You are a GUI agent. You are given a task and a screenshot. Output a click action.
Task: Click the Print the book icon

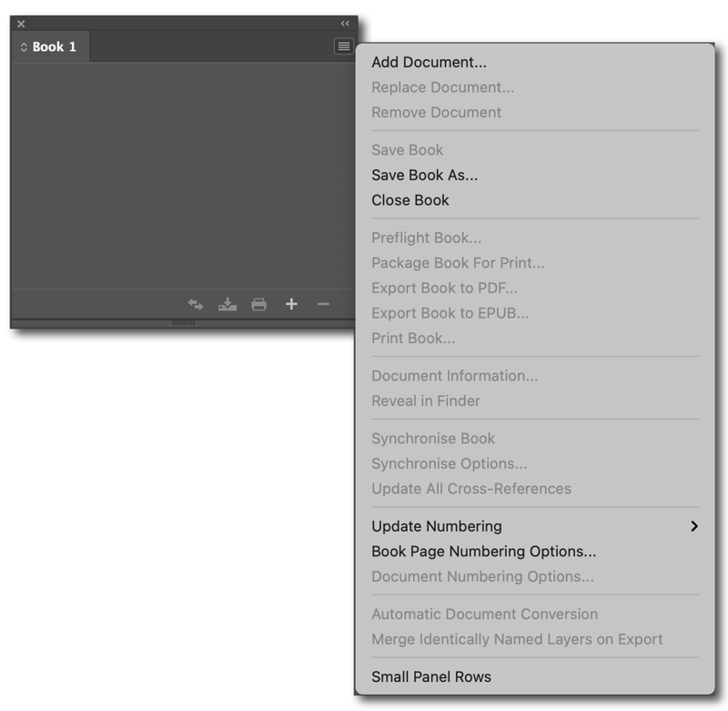click(x=259, y=305)
